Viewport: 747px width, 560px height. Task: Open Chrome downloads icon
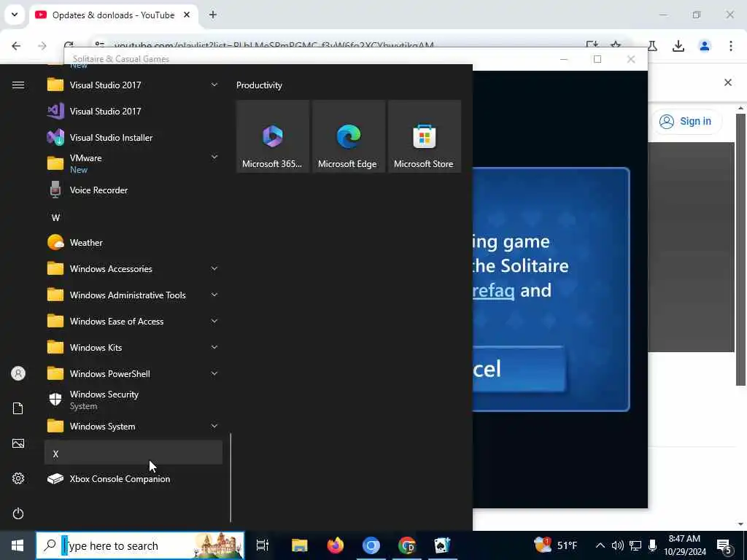click(678, 46)
